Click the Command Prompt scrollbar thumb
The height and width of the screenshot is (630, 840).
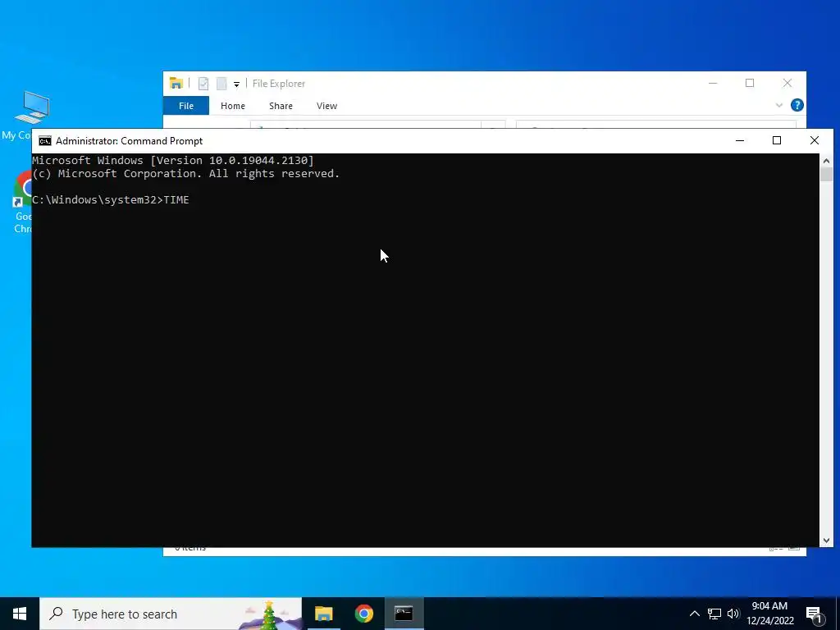[x=826, y=175]
